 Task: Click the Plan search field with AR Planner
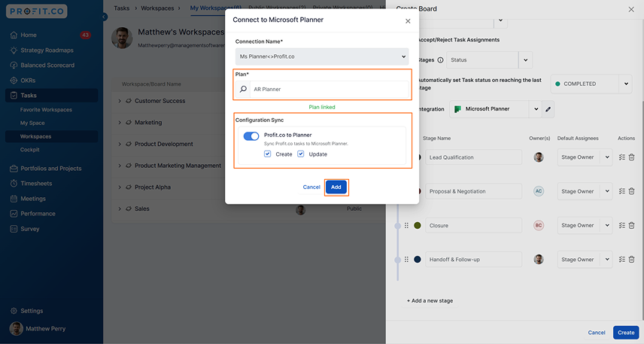click(330, 89)
